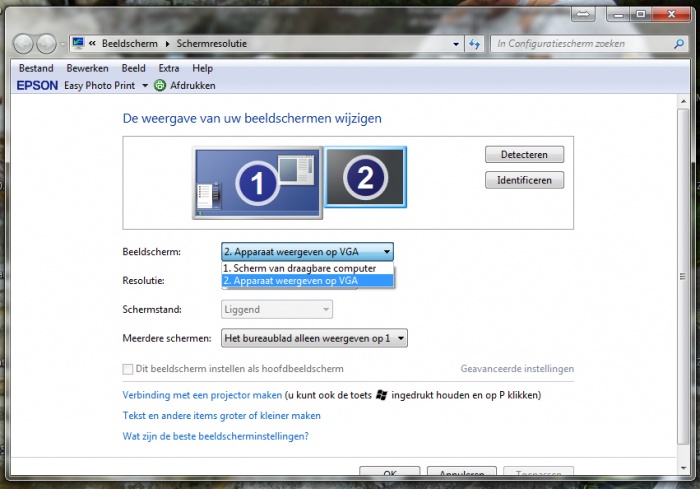Click the magnifier search icon
Image resolution: width=700 pixels, height=489 pixels.
pyautogui.click(x=679, y=44)
